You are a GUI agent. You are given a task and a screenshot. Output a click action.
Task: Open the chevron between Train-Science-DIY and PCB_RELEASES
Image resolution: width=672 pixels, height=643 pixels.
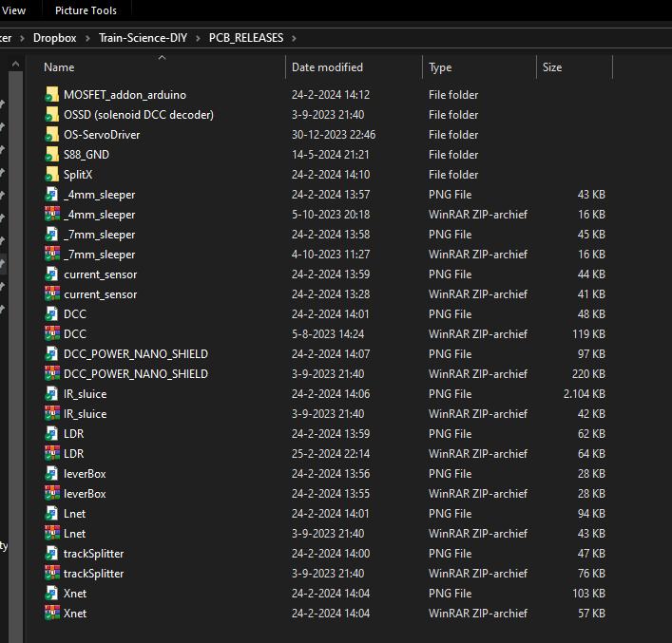pos(199,38)
